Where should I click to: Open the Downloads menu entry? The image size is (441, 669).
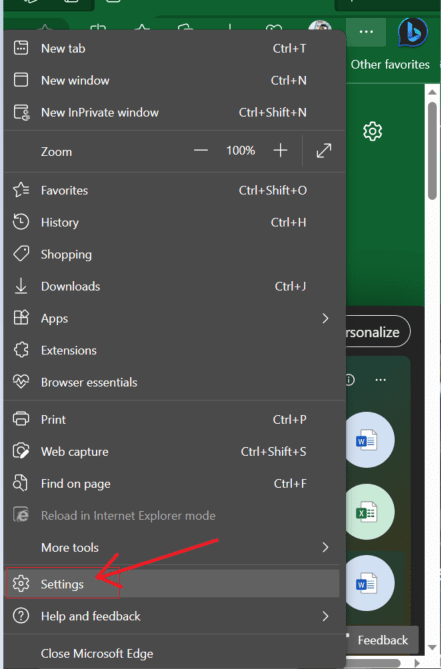[x=174, y=286]
